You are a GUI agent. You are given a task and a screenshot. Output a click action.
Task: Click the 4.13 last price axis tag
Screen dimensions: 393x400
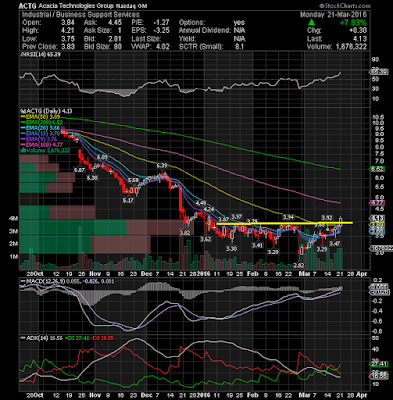378,218
